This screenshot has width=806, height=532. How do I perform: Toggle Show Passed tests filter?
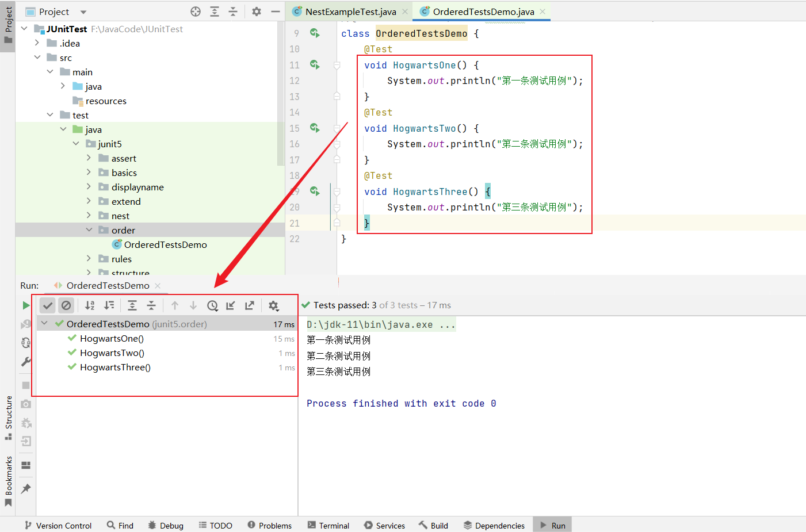point(48,305)
